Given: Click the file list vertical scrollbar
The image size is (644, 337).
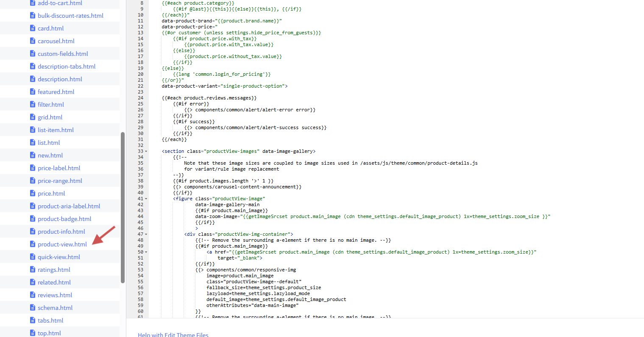Looking at the screenshot, I should [x=123, y=207].
